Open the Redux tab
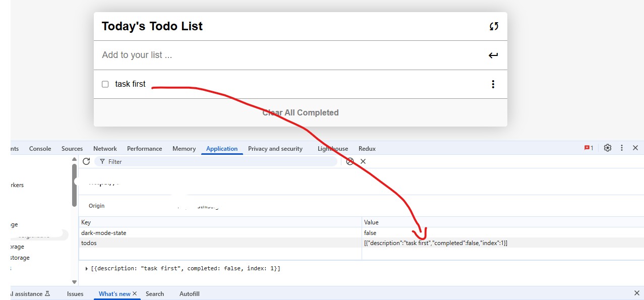This screenshot has width=644, height=300. click(x=367, y=149)
